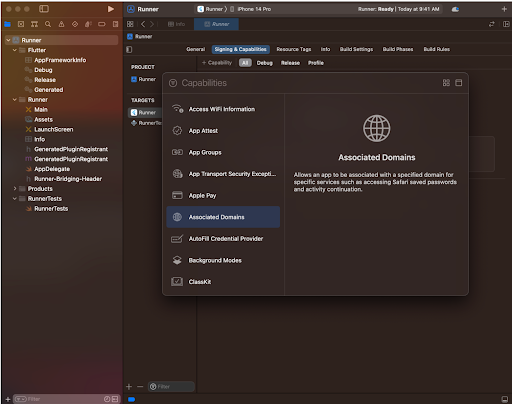Image resolution: width=512 pixels, height=404 pixels.
Task: Switch to Build Settings tab
Action: point(356,49)
